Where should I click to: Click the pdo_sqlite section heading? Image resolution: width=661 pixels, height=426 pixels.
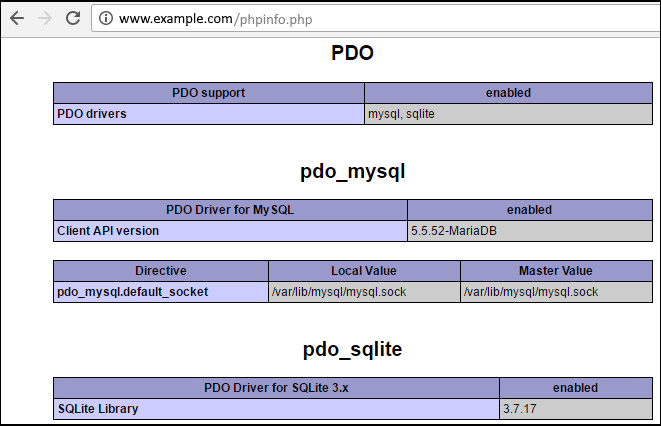click(x=352, y=349)
